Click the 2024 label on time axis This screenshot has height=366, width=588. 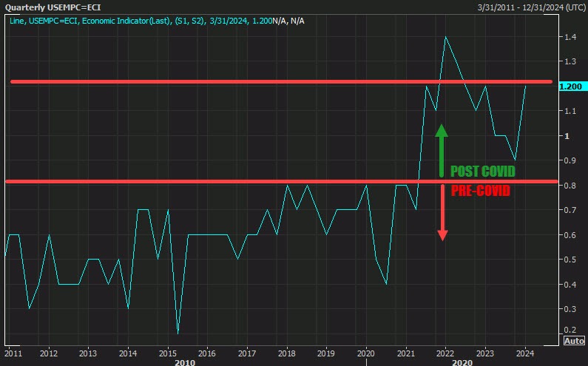pos(525,353)
